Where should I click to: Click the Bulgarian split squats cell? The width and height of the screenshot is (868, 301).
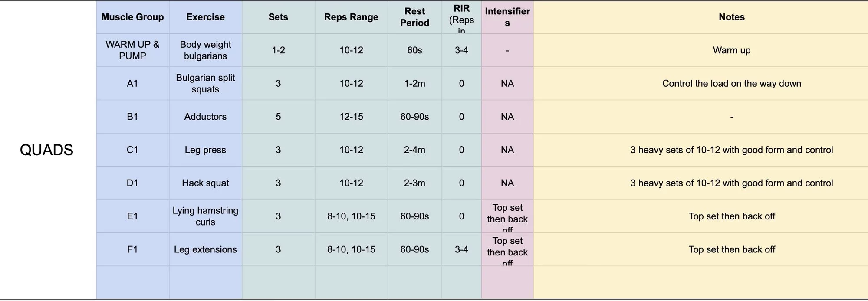pos(205,84)
